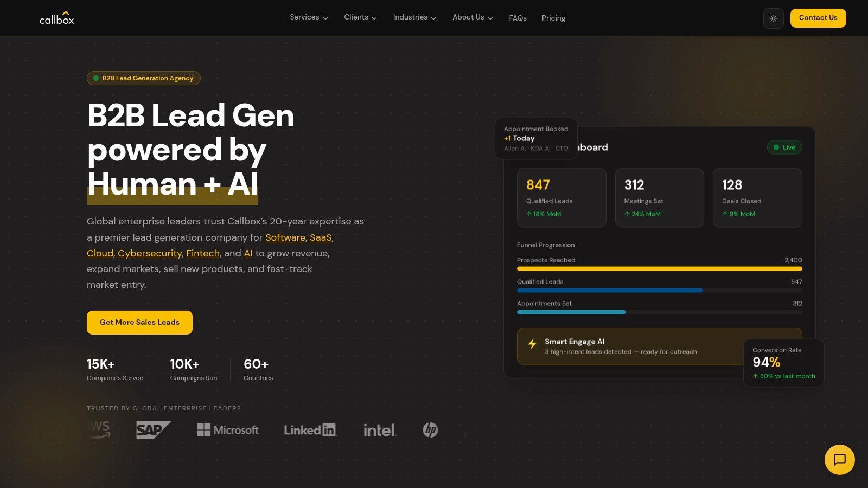868x488 pixels.
Task: Click the HP logo
Action: [x=430, y=430]
